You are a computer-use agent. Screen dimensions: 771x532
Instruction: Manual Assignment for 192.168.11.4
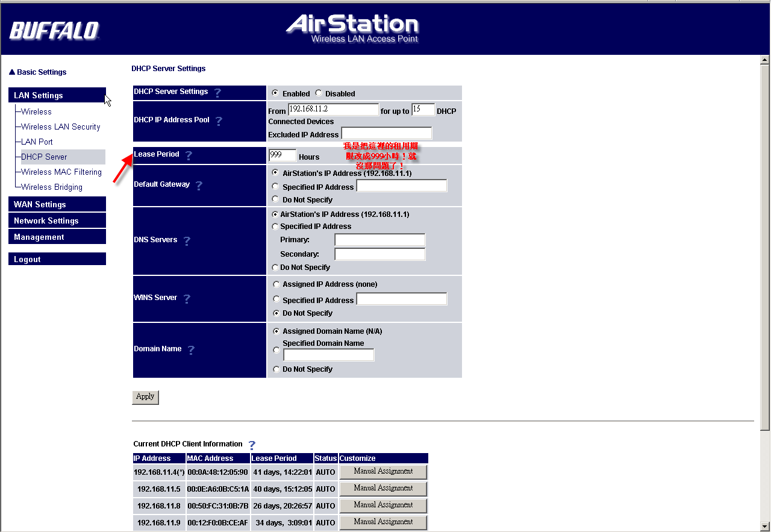point(383,472)
